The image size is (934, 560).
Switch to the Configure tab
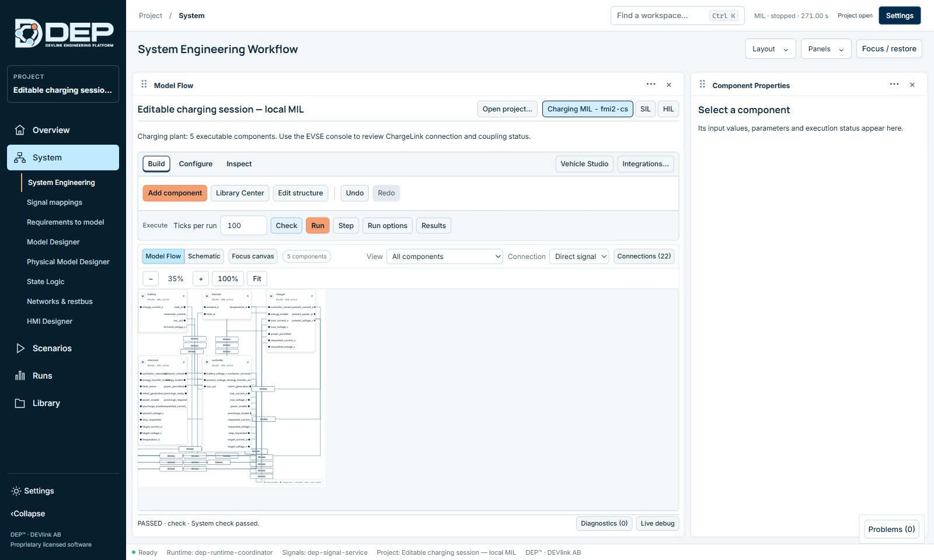[196, 164]
